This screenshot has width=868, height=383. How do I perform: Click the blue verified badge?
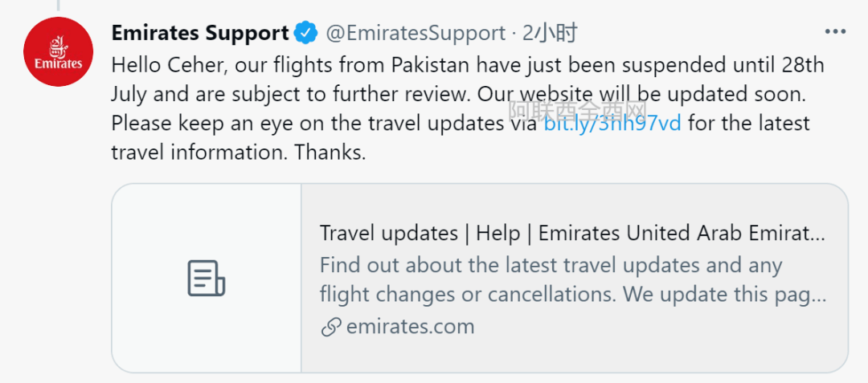tap(305, 34)
